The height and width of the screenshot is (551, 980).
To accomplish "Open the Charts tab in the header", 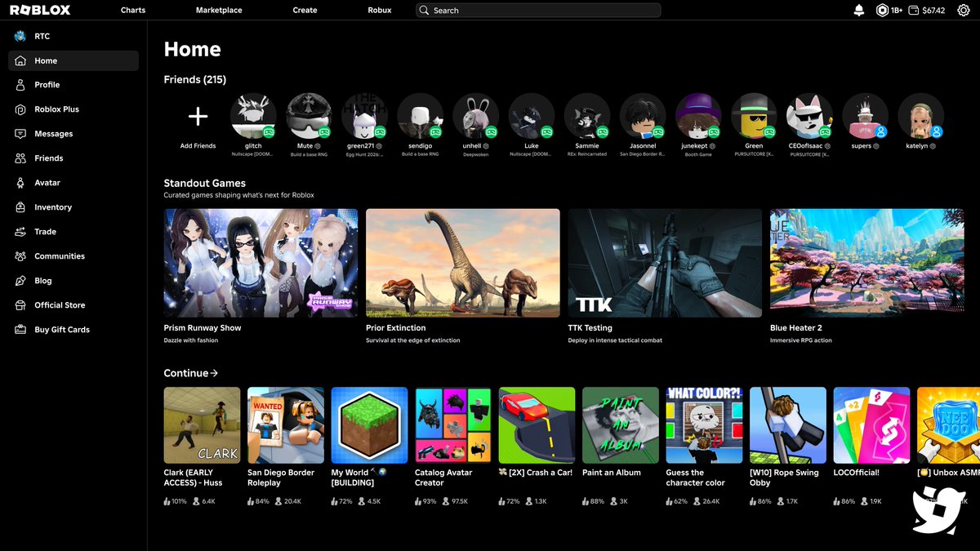I will click(133, 11).
